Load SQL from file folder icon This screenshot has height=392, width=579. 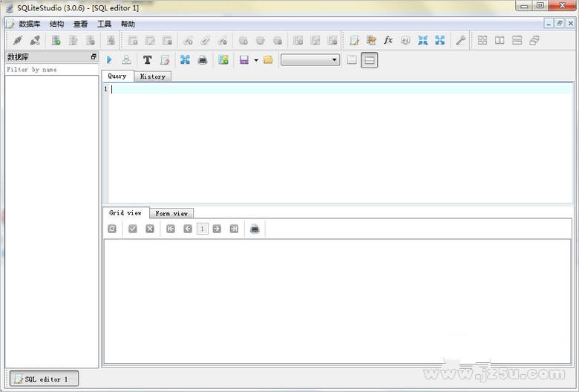[x=268, y=59]
